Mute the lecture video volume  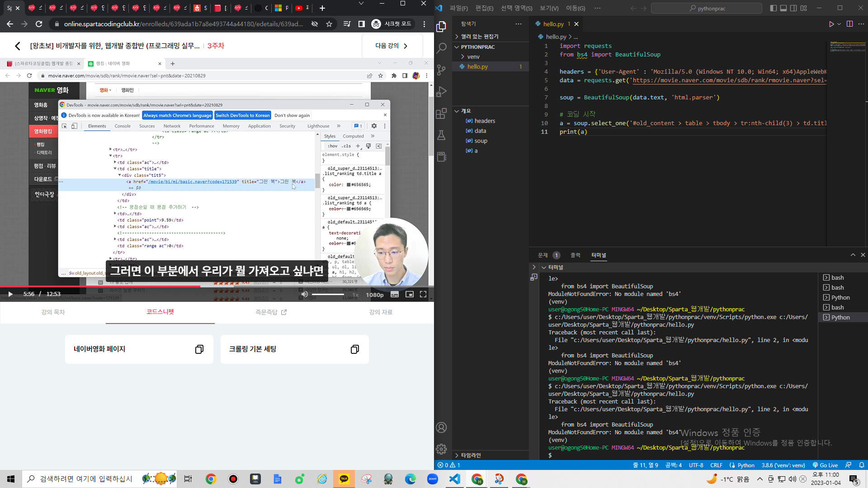[305, 294]
